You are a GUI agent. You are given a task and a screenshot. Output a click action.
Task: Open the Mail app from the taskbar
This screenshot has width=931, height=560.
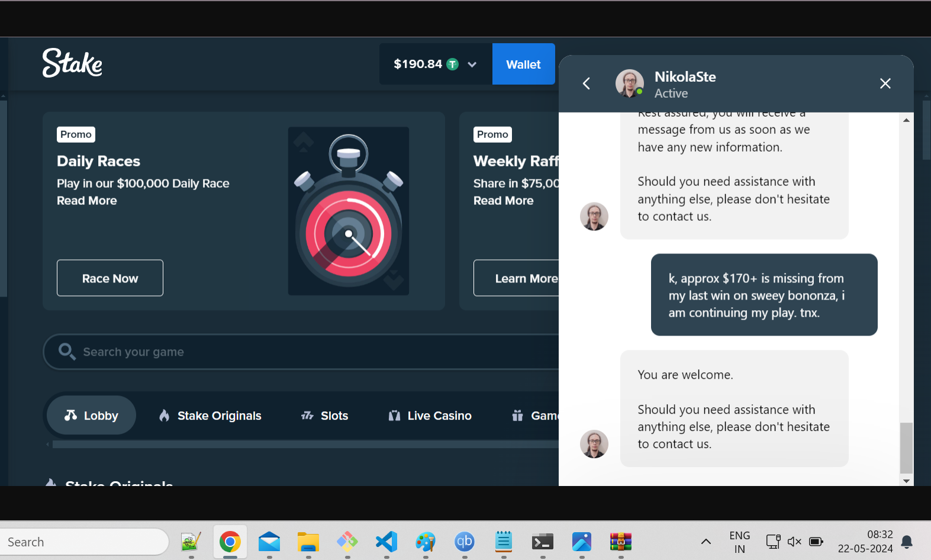[269, 541]
